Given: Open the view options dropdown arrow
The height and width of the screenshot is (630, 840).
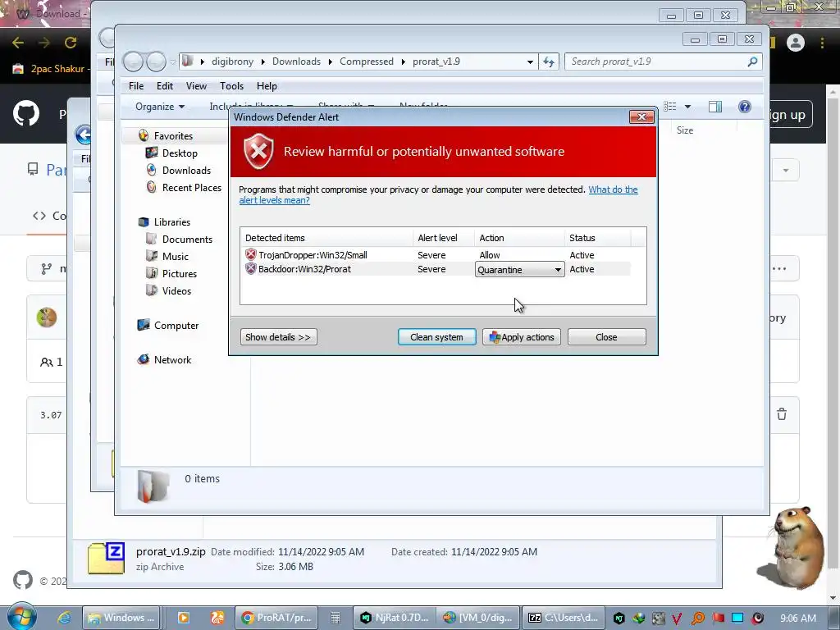Looking at the screenshot, I should point(688,107).
